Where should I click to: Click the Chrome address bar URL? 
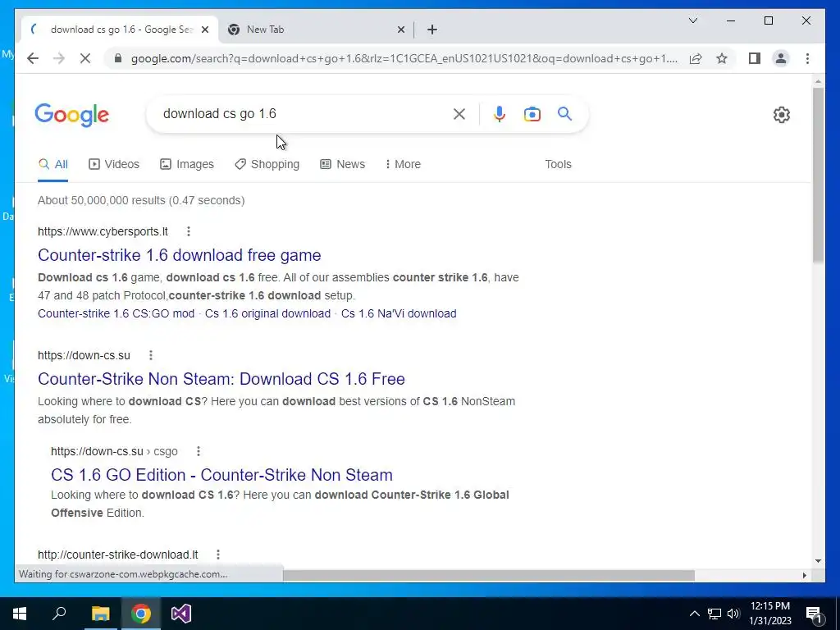pyautogui.click(x=404, y=58)
